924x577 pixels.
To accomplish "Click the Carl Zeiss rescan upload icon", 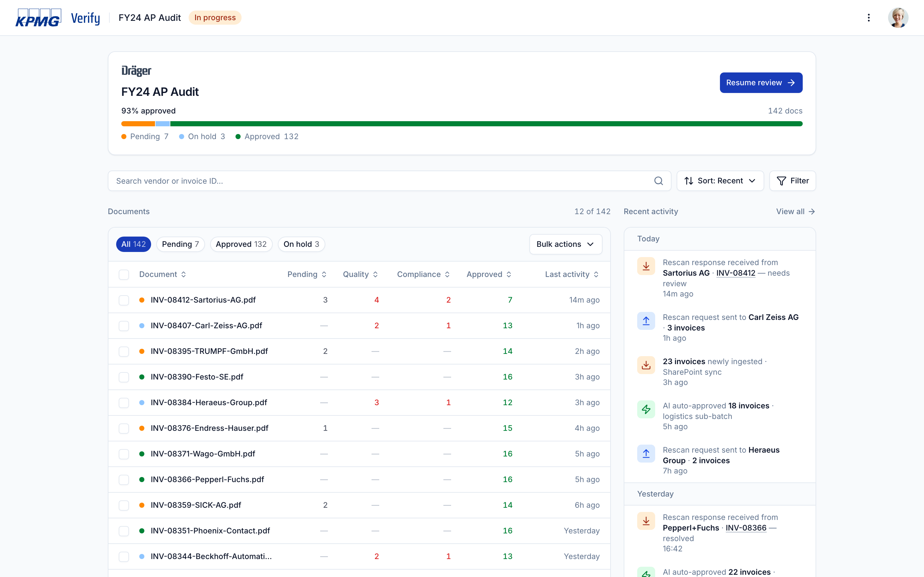I will click(x=646, y=321).
